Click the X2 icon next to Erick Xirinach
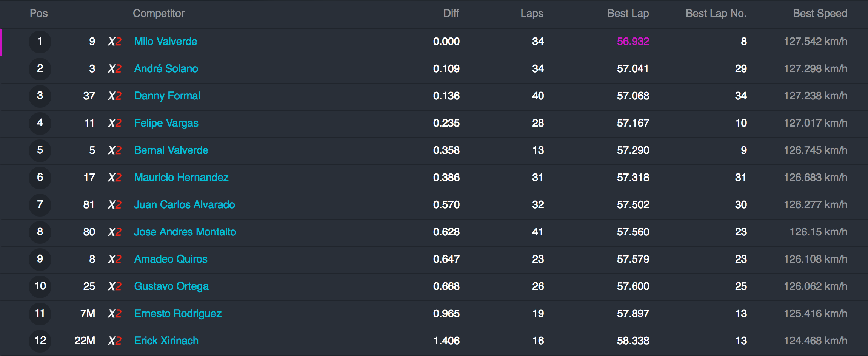Screen dimensions: 868x356 115,341
